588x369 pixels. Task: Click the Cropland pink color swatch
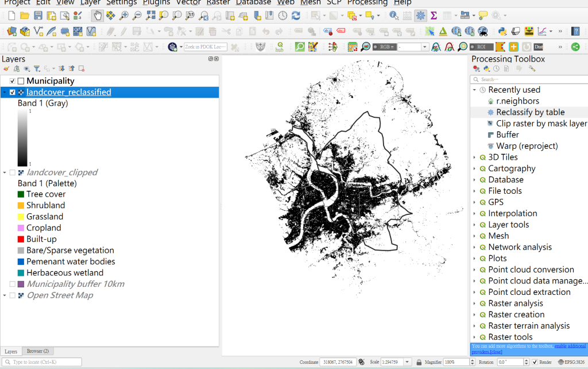tap(21, 228)
